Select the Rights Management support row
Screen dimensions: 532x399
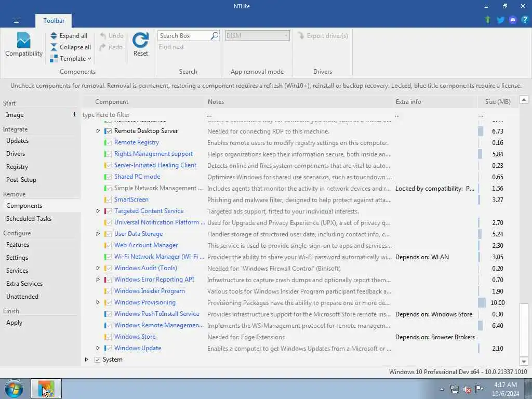(x=300, y=154)
